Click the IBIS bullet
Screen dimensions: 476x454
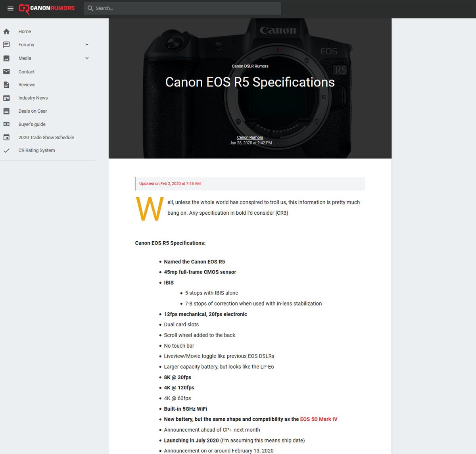(169, 283)
